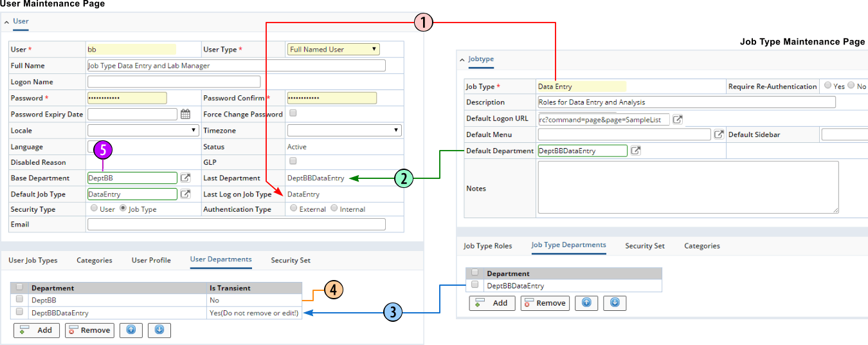The height and width of the screenshot is (345, 868).
Task: Move job type department up arrow
Action: 586,303
